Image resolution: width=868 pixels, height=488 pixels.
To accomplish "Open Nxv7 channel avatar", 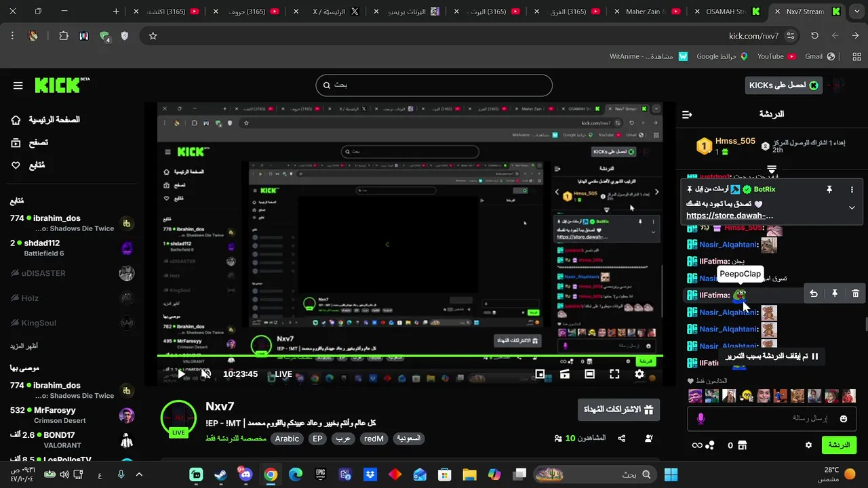I will pos(178,418).
